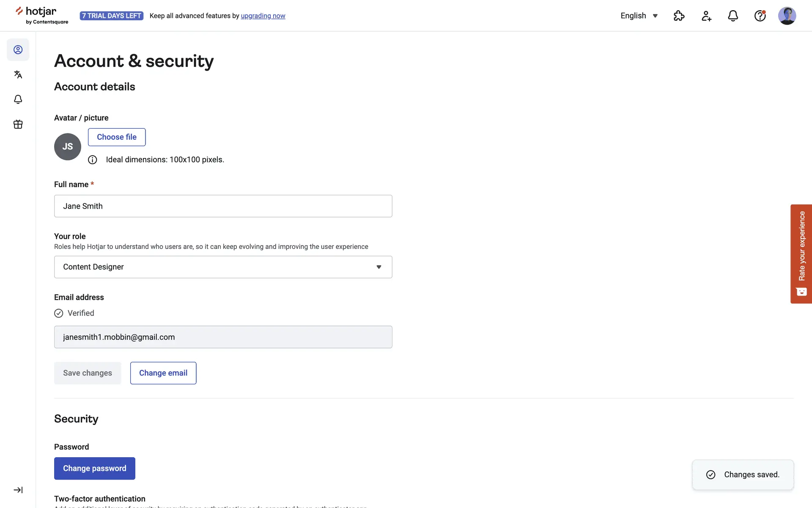Open the notifications bell in header
The width and height of the screenshot is (812, 508).
(x=733, y=16)
